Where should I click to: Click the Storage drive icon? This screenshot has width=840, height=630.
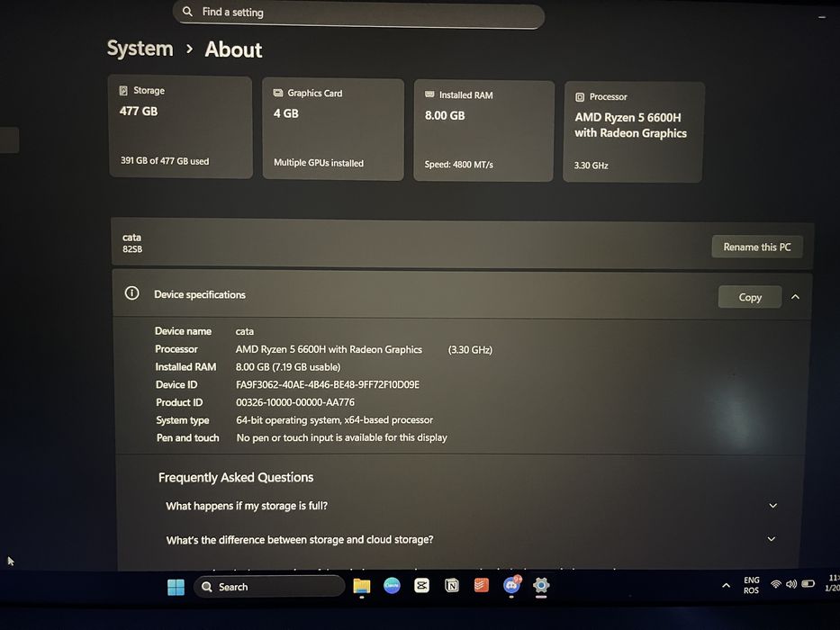[x=123, y=91]
